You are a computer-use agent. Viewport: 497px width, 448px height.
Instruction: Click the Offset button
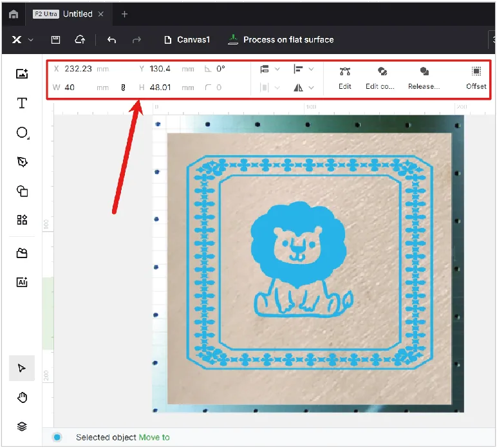click(x=476, y=78)
